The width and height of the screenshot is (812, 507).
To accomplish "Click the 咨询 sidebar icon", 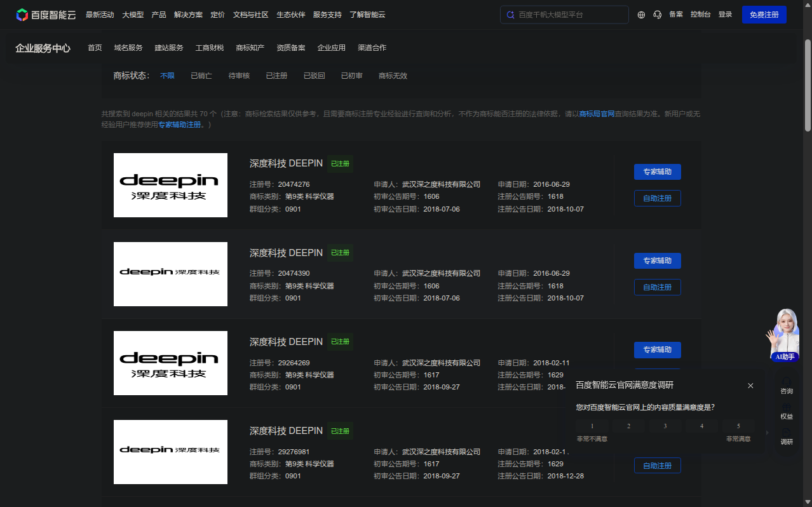I will pyautogui.click(x=787, y=386).
